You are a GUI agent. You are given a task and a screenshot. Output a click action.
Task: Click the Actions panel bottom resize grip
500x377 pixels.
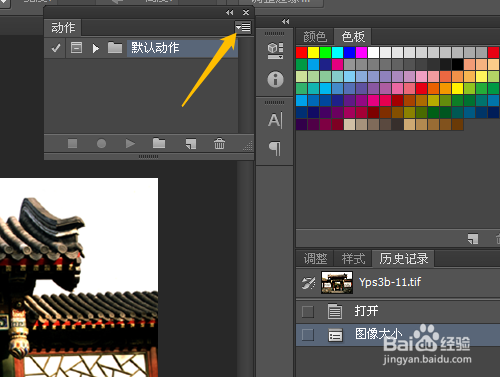click(x=148, y=156)
